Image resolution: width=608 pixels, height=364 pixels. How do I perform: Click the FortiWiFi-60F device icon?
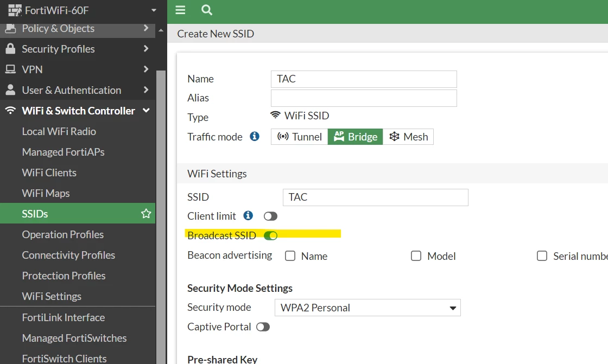click(15, 10)
